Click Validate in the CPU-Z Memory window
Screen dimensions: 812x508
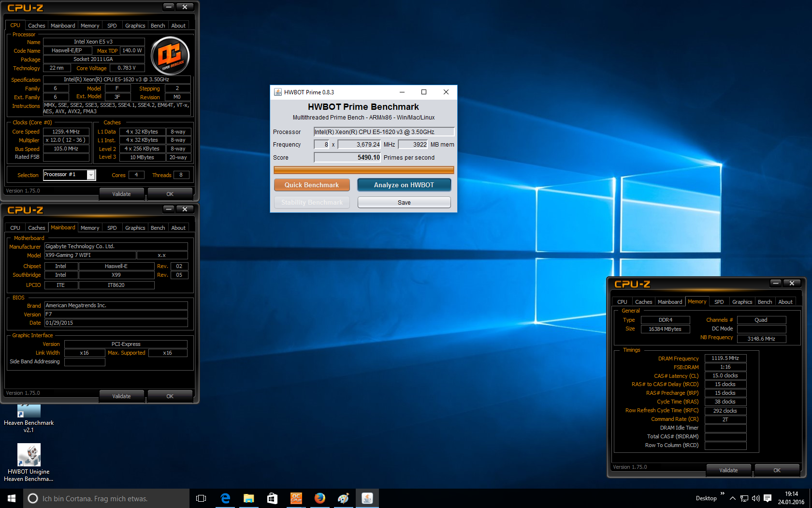click(728, 470)
